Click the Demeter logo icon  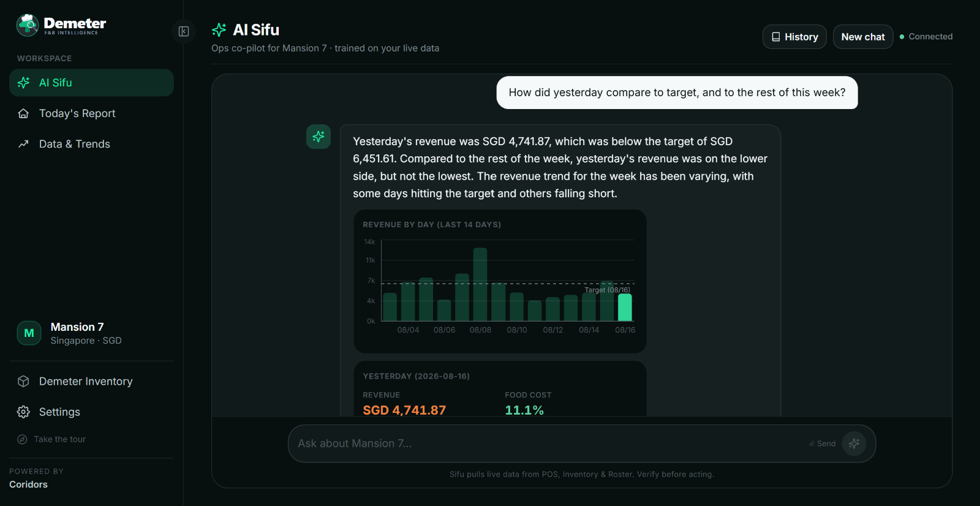point(28,25)
